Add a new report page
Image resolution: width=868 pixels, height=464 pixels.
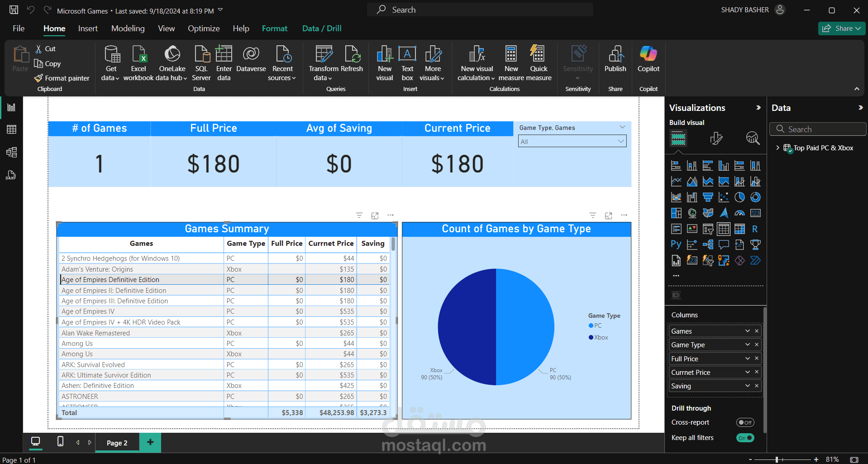(150, 442)
